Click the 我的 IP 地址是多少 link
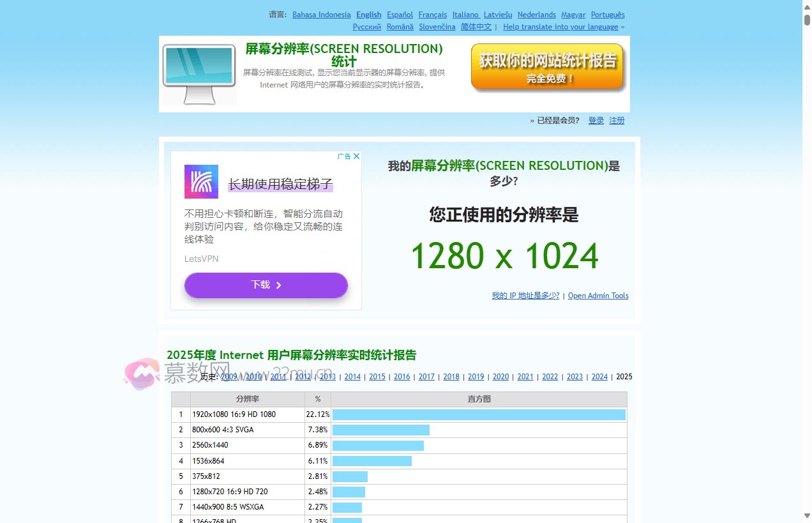The width and height of the screenshot is (812, 523). [x=525, y=295]
